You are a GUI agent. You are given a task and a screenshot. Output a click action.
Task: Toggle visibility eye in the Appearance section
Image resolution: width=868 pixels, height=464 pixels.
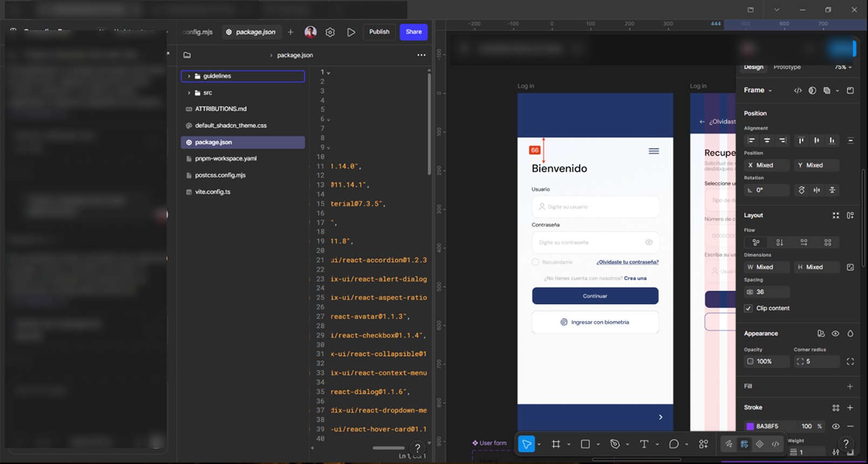[x=835, y=334]
